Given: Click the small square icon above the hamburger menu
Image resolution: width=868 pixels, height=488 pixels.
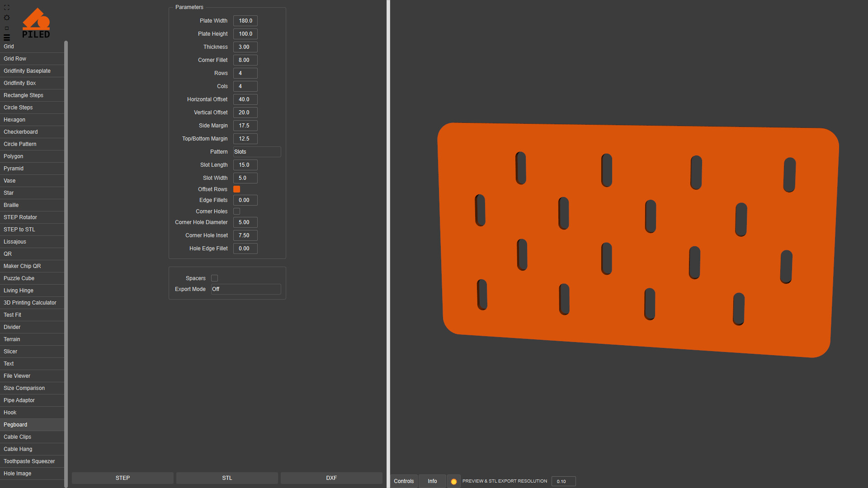Looking at the screenshot, I should tap(7, 28).
